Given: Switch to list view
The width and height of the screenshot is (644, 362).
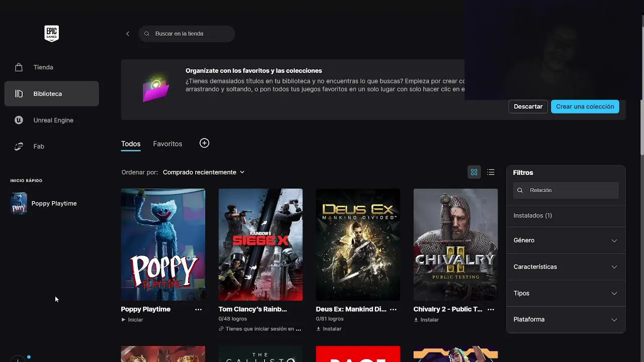Looking at the screenshot, I should 491,172.
